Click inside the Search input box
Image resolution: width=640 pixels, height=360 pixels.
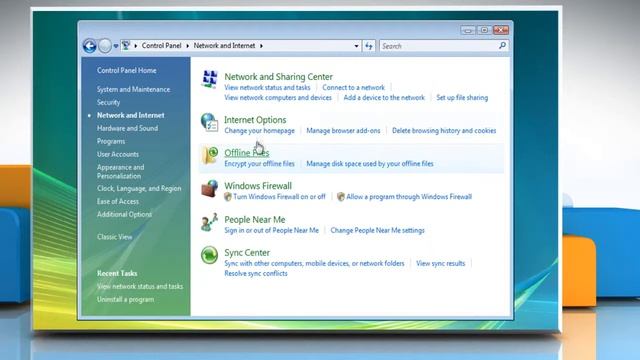(438, 46)
